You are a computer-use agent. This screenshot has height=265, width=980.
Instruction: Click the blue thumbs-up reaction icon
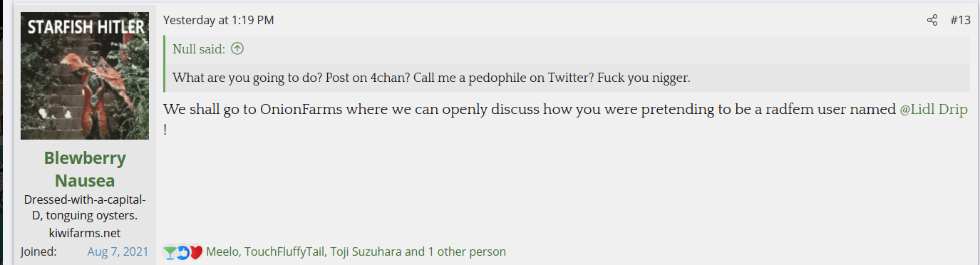click(x=182, y=251)
